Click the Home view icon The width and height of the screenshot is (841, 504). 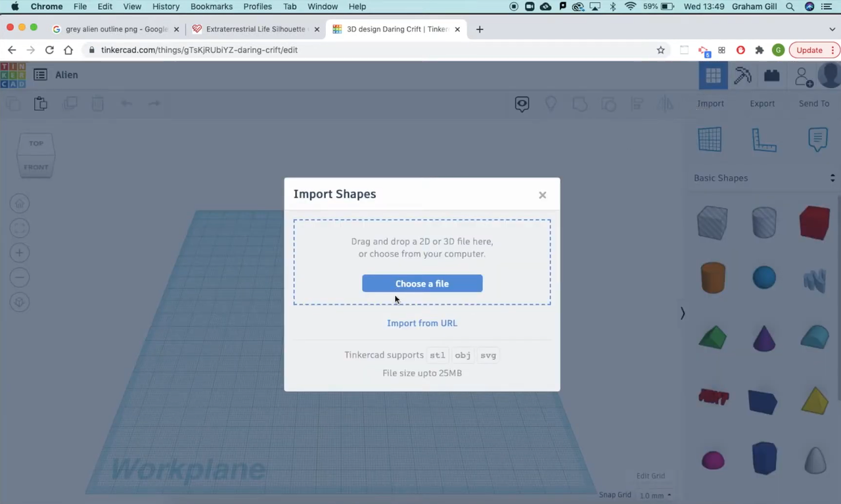(x=19, y=203)
